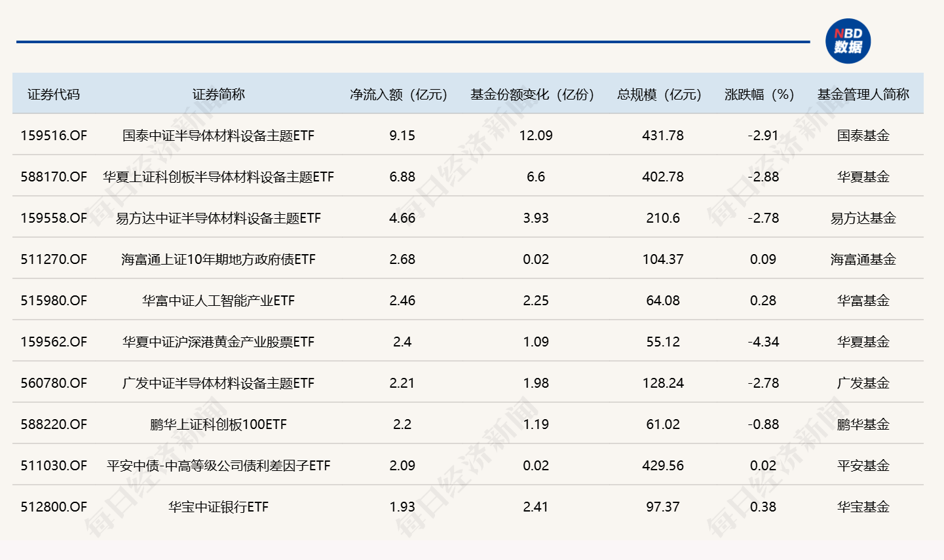Click manager name 华宝基金
944x560 pixels.
point(863,507)
